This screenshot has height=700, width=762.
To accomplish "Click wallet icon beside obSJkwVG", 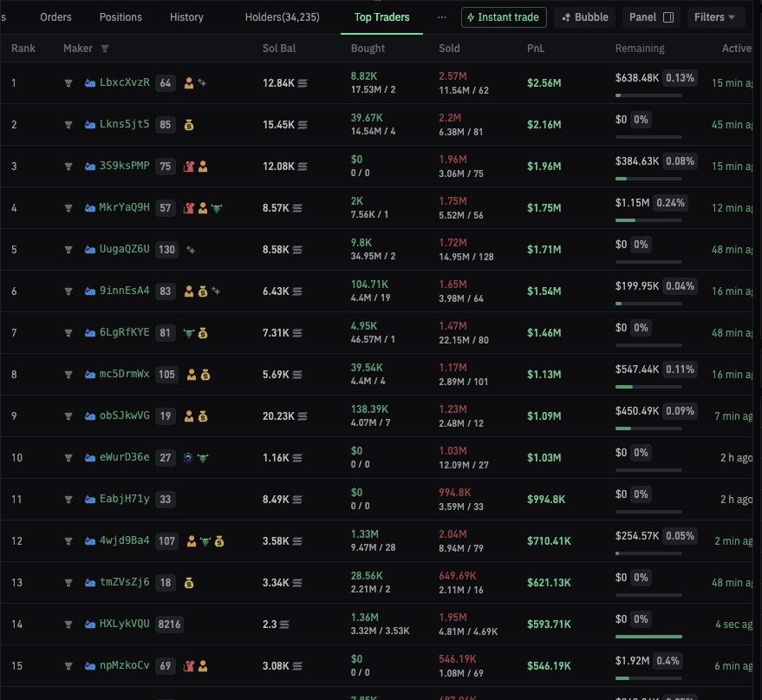I will pos(90,416).
